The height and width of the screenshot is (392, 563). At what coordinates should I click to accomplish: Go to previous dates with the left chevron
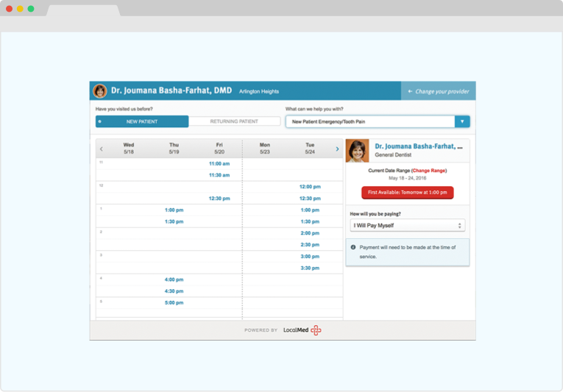[102, 149]
